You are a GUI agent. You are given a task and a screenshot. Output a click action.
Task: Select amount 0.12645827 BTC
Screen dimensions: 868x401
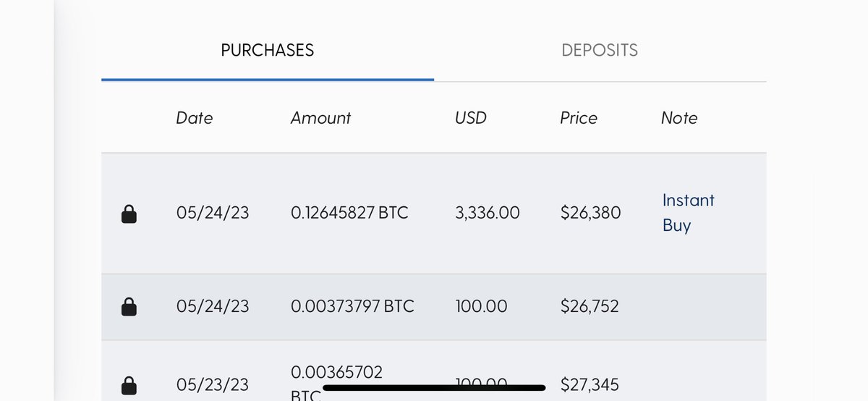[x=349, y=214]
